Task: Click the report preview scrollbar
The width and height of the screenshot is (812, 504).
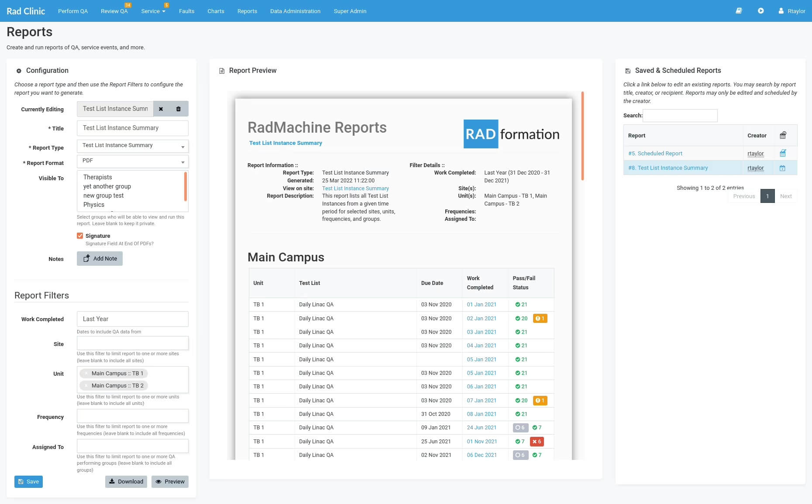Action: point(582,136)
